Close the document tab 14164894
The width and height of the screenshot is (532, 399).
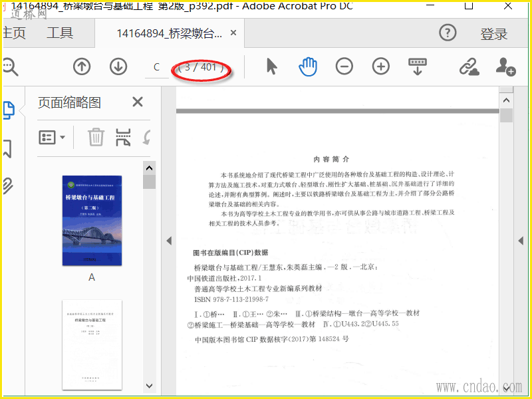233,33
